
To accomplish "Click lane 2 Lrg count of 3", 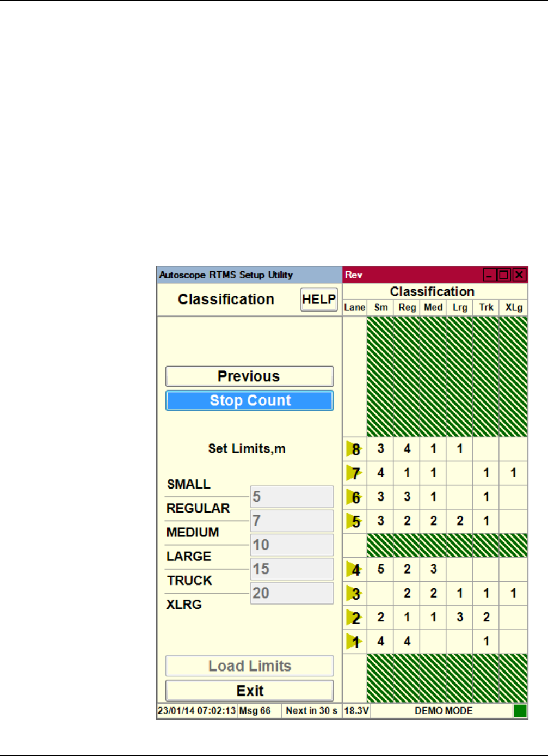I will [x=460, y=617].
